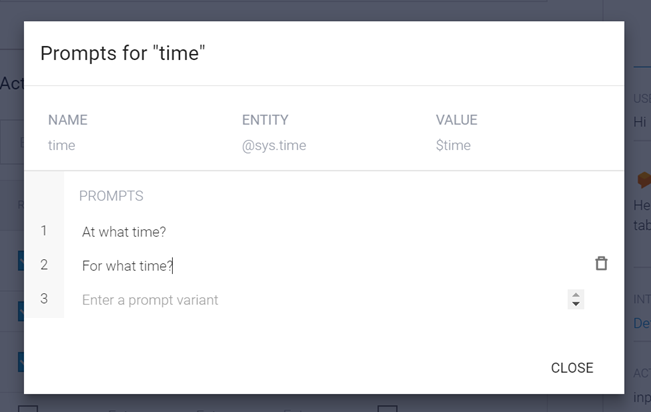Click the @sys.time entity value

pos(274,146)
